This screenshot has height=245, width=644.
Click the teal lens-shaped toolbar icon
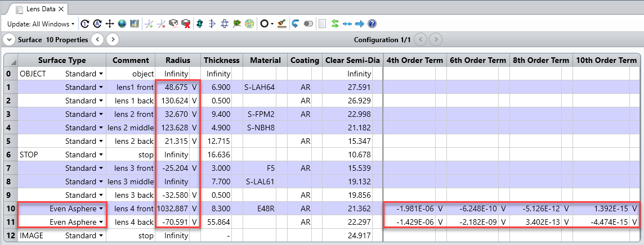point(200,24)
